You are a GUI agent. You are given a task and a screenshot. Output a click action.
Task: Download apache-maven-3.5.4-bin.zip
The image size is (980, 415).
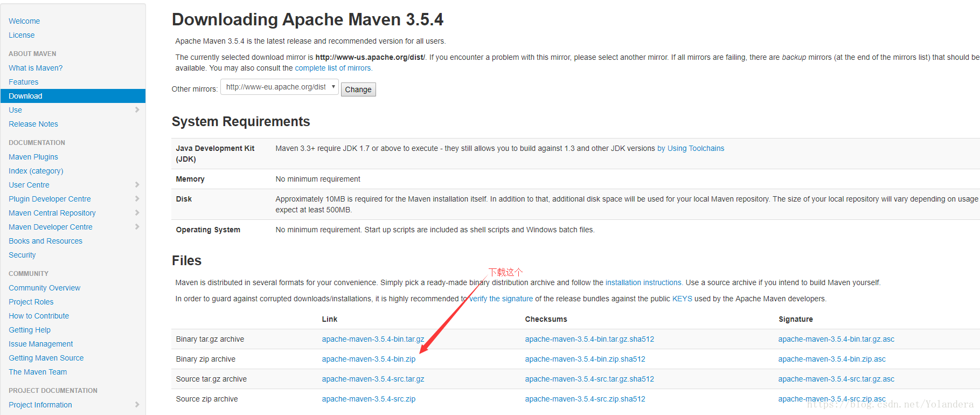pyautogui.click(x=369, y=359)
